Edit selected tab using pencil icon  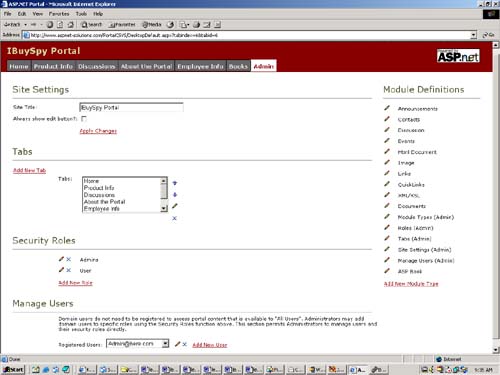(x=175, y=206)
